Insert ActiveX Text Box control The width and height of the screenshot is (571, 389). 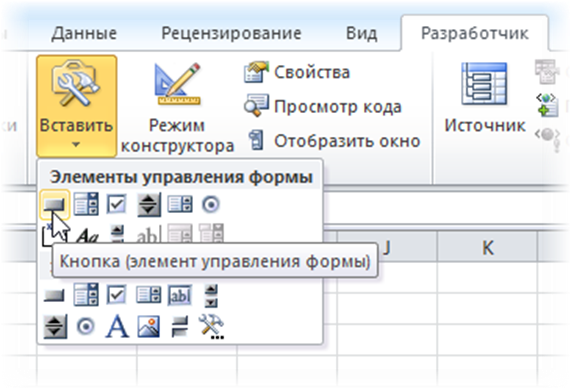(x=180, y=295)
